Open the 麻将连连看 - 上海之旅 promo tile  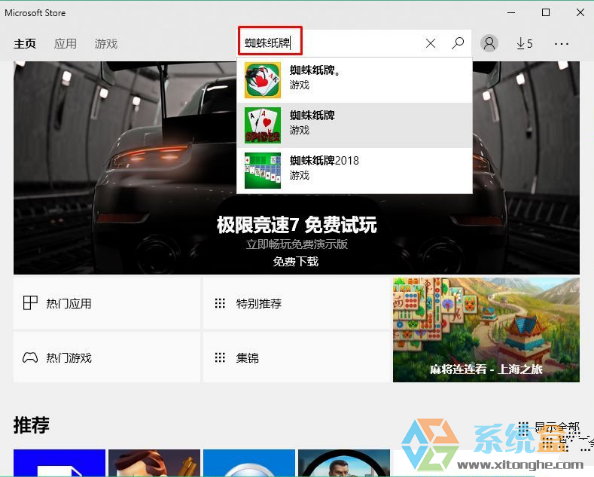point(486,330)
